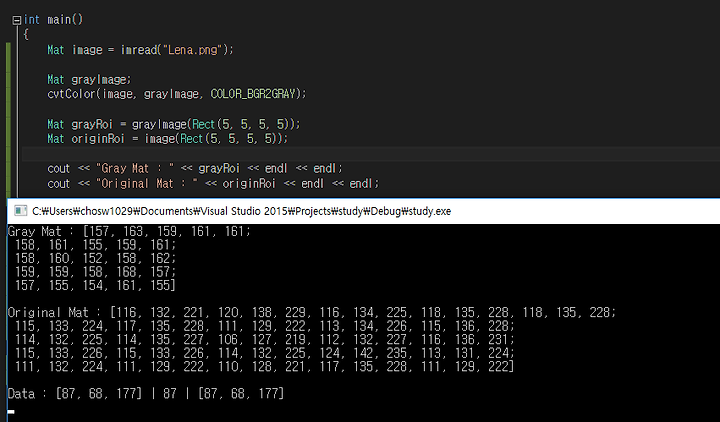720x422 pixels.
Task: Click the imread("Lena.png") code line
Action: pos(140,50)
